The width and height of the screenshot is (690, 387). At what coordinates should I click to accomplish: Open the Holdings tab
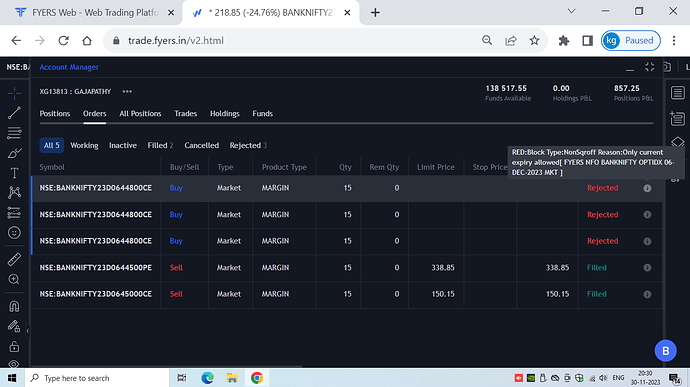224,114
